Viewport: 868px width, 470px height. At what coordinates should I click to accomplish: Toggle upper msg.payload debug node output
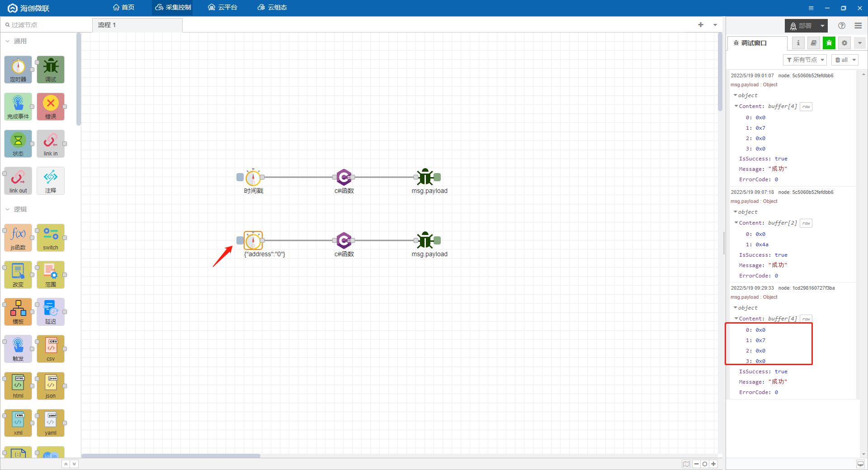438,177
